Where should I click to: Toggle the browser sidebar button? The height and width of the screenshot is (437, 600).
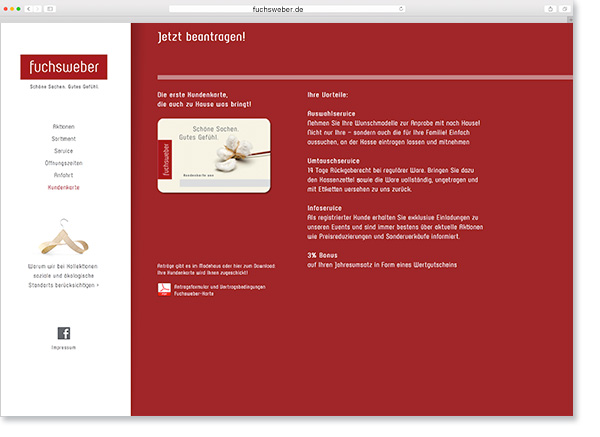coord(50,9)
